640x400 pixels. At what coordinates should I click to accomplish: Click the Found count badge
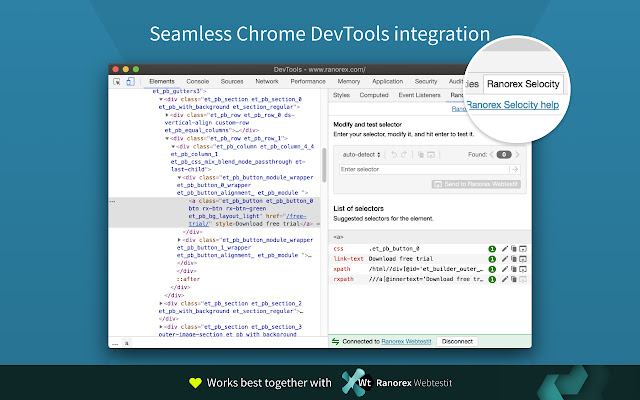(x=504, y=155)
